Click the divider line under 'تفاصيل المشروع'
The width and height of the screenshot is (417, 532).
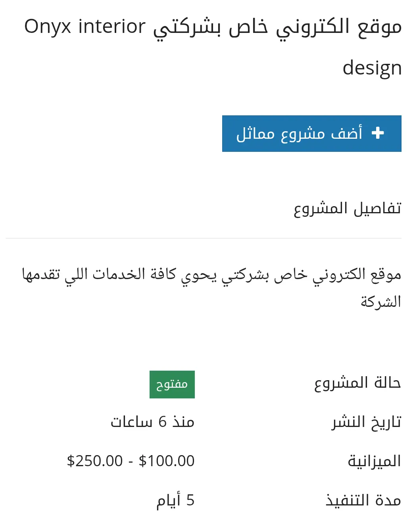pos(204,238)
